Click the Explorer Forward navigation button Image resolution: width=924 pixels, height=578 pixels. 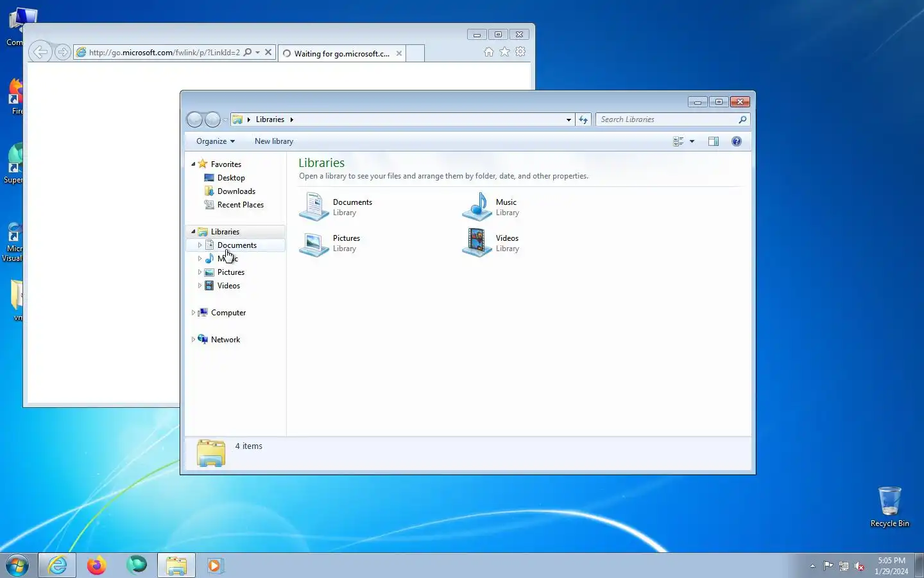click(x=212, y=119)
